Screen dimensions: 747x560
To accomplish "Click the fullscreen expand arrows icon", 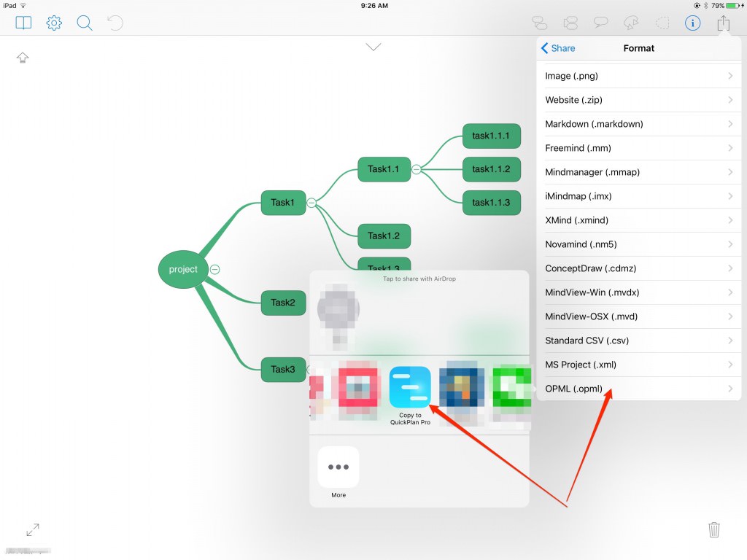I will (33, 529).
